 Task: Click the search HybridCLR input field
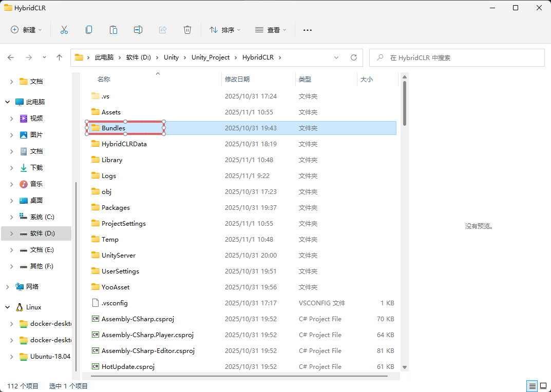coord(457,57)
